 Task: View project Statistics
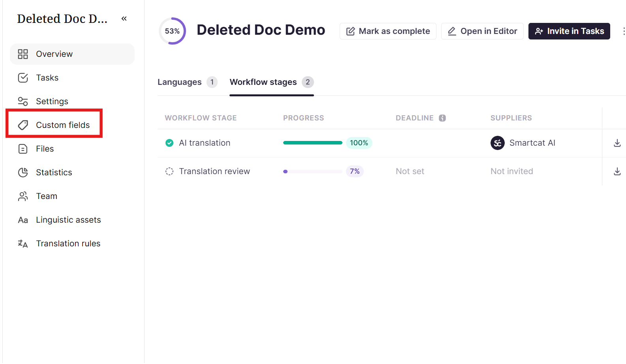tap(72, 173)
